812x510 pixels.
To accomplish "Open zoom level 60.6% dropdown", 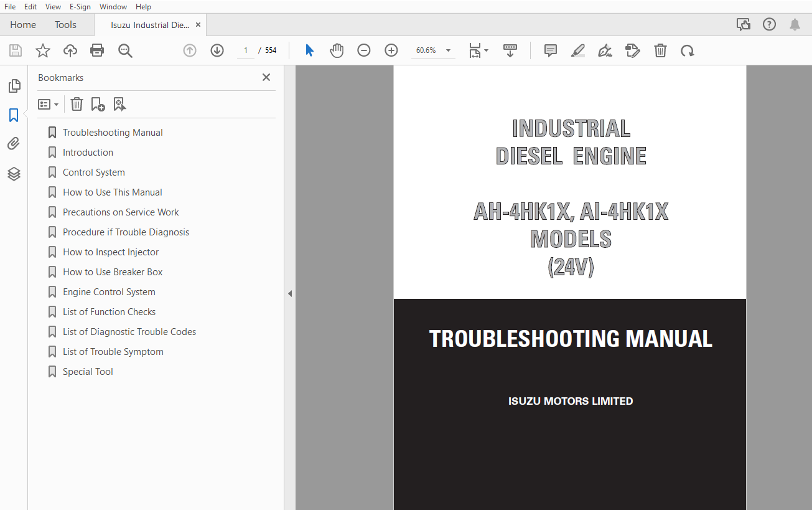I will (433, 50).
